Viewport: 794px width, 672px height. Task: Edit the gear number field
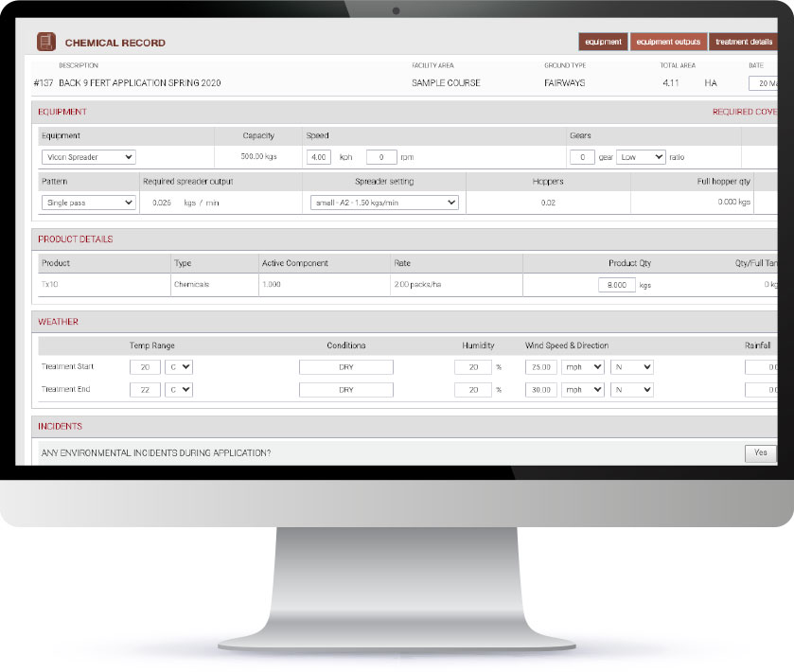[582, 157]
